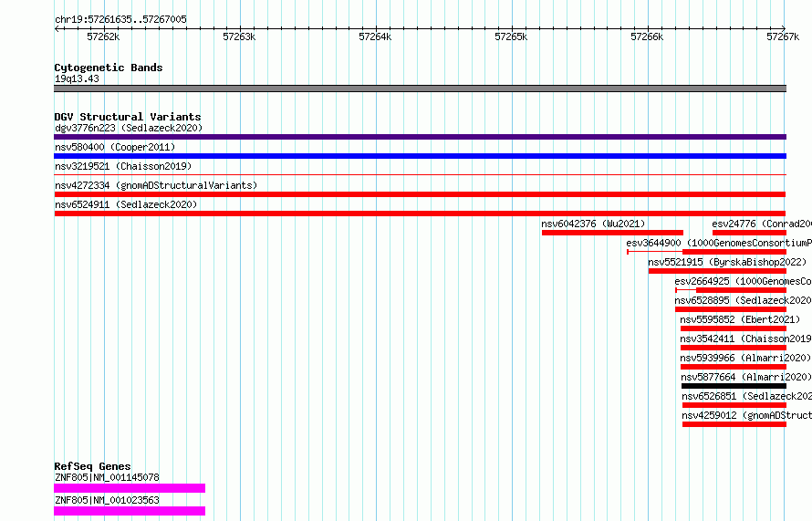Screen dimensions: 812x521
Task: Click the red nsv6528895 variant bar
Action: click(x=731, y=309)
